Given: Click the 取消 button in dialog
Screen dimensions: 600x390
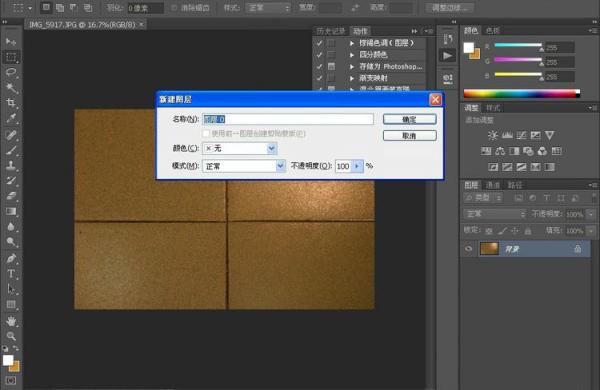Looking at the screenshot, I should [x=409, y=135].
